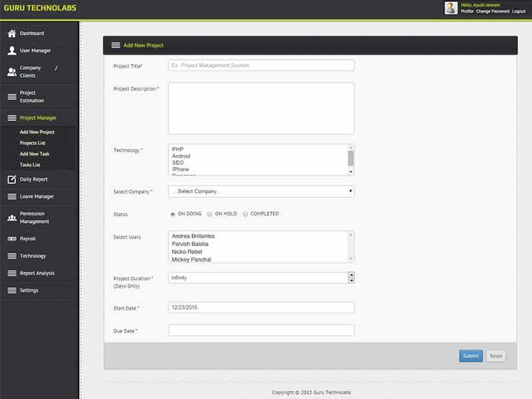Click the Company Clients people icon
The width and height of the screenshot is (532, 399).
(x=12, y=72)
